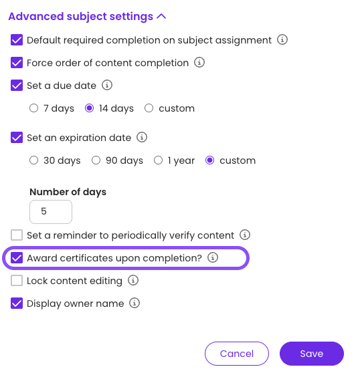This screenshot has width=362, height=371.
Task: Open info icon for periodic verify reminder
Action: (245, 235)
